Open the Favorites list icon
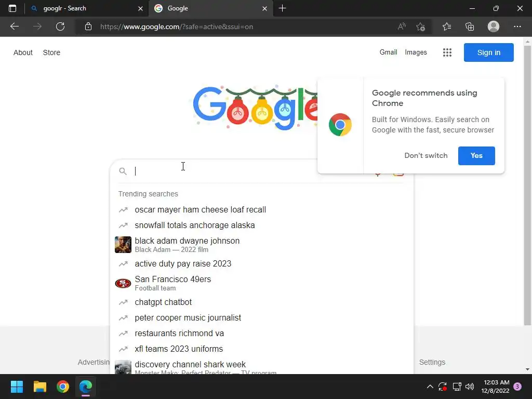532x399 pixels. click(447, 26)
